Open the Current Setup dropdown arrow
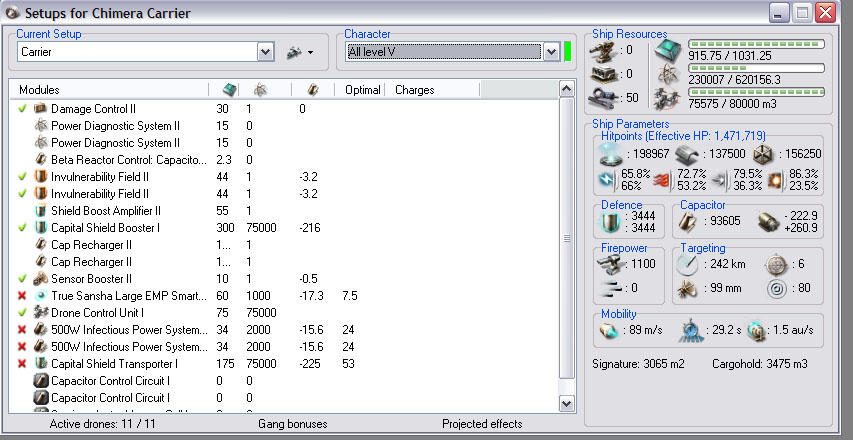This screenshot has height=440, width=853. tap(265, 52)
